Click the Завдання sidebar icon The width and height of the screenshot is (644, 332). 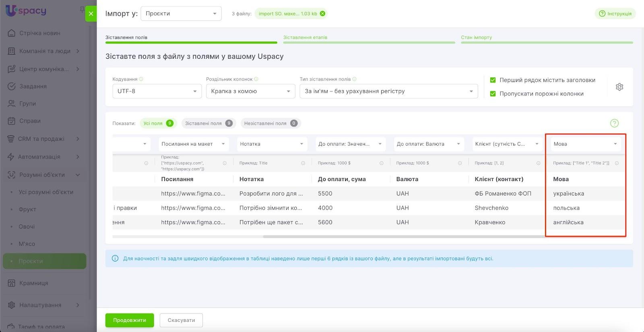point(12,86)
